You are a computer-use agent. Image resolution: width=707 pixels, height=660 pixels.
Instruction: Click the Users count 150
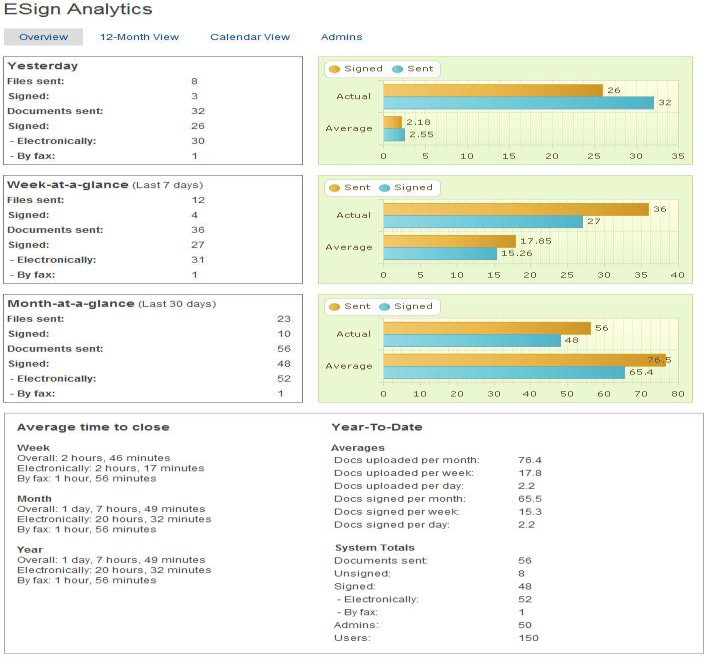[x=528, y=638]
